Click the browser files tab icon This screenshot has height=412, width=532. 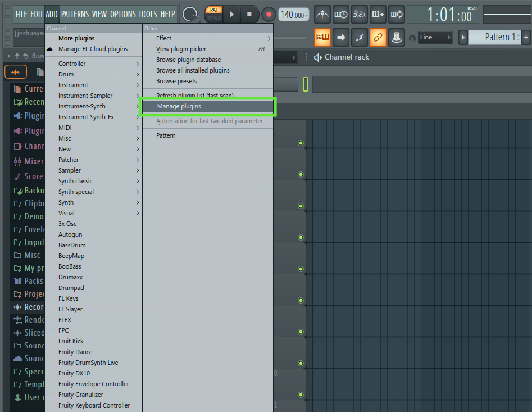pyautogui.click(x=40, y=72)
